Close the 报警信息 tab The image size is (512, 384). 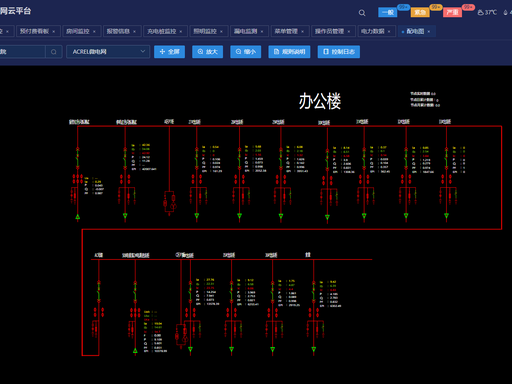point(135,32)
